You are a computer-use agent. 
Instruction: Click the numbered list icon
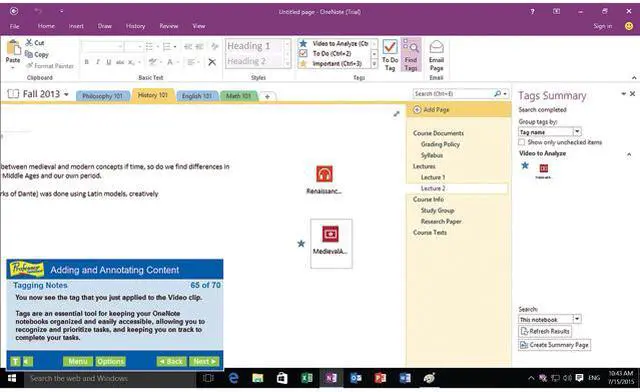pos(167,47)
